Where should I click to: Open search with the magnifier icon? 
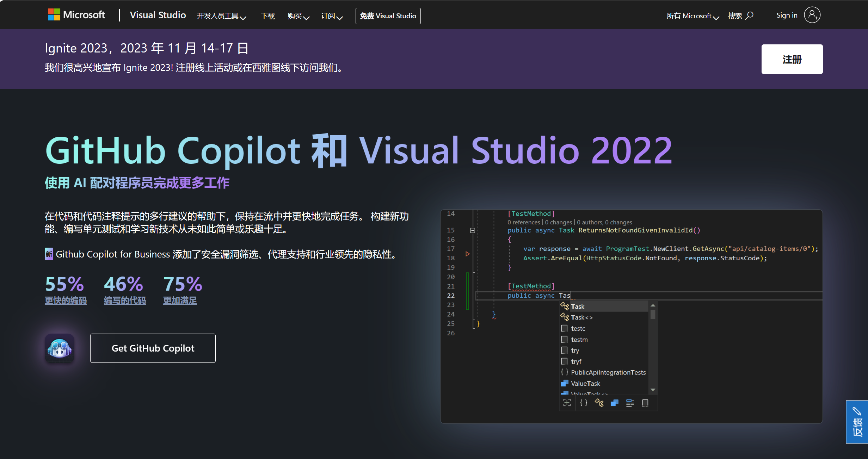(x=750, y=15)
